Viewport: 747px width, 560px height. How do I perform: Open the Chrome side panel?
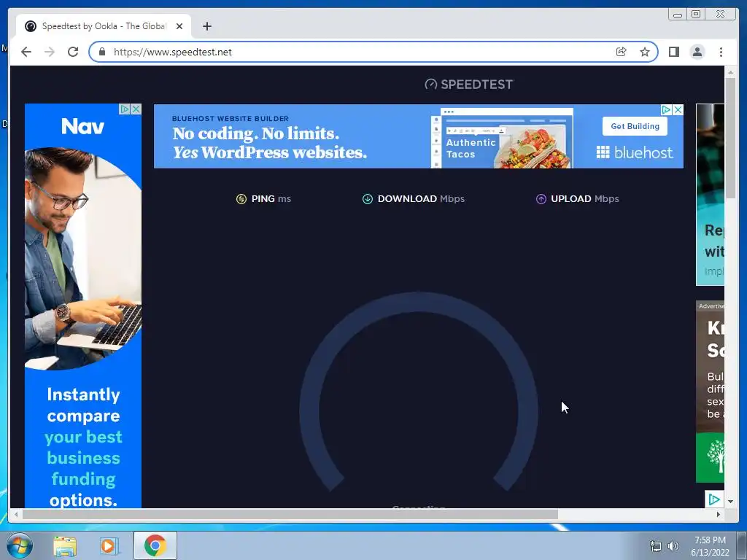coord(673,52)
